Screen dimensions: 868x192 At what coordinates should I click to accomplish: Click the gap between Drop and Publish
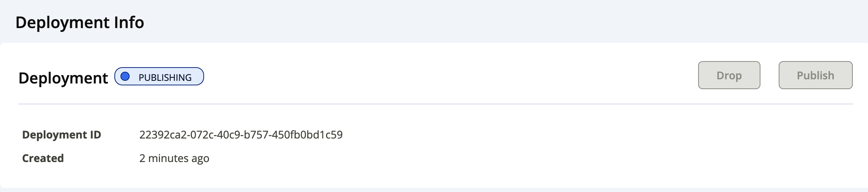(770, 75)
